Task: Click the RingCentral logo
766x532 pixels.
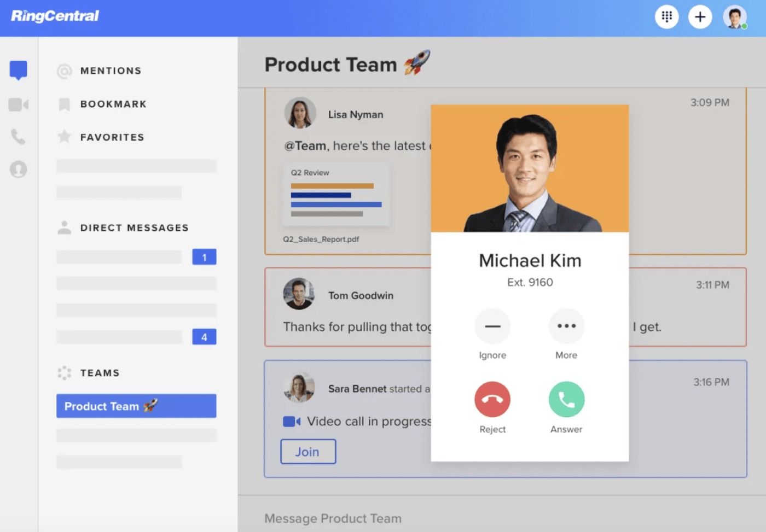Action: 55,16
